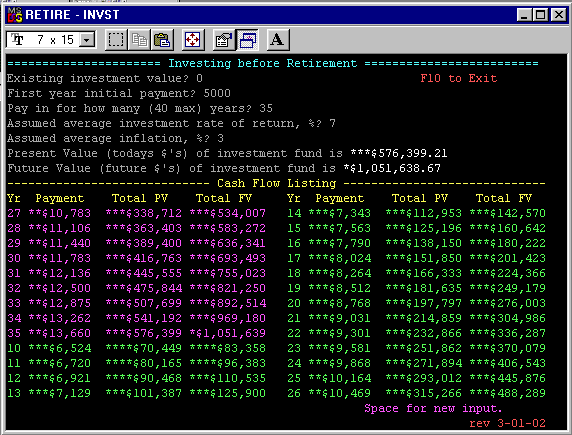The height and width of the screenshot is (435, 572).
Task: Click year 28 Total PV $363,403
Action: tap(143, 228)
